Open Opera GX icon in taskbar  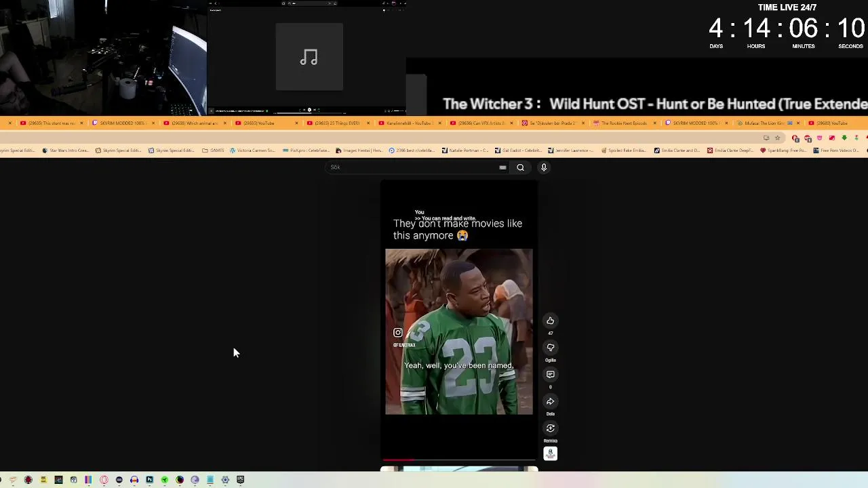[x=104, y=480]
